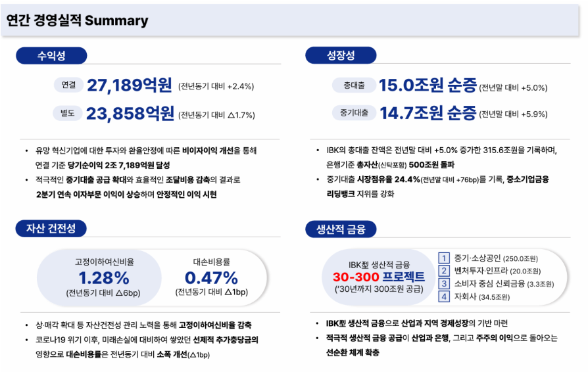This screenshot has width=588, height=372.
Task: Click the 연결 label badge
Action: pos(68,85)
